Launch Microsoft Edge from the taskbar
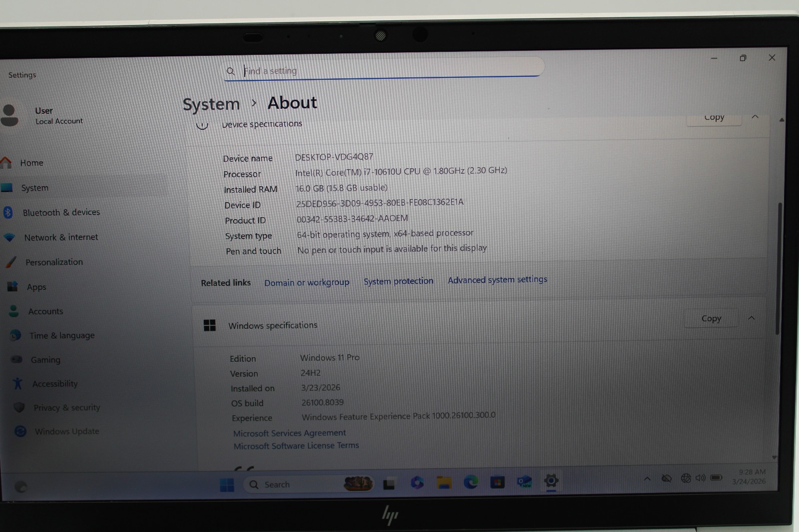Image resolution: width=799 pixels, height=532 pixels. tap(470, 482)
